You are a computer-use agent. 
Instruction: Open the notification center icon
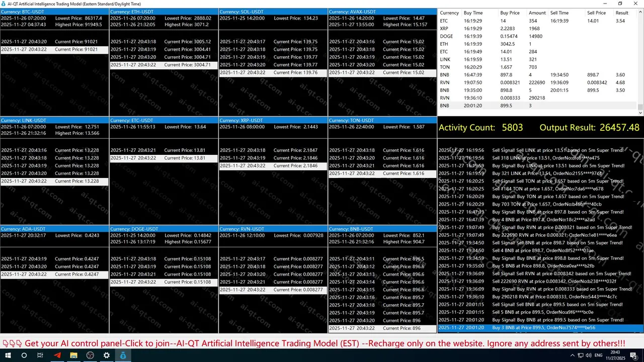click(x=634, y=355)
